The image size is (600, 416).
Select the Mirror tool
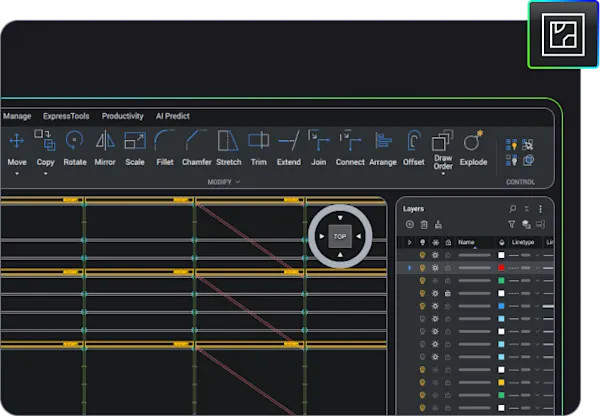105,148
